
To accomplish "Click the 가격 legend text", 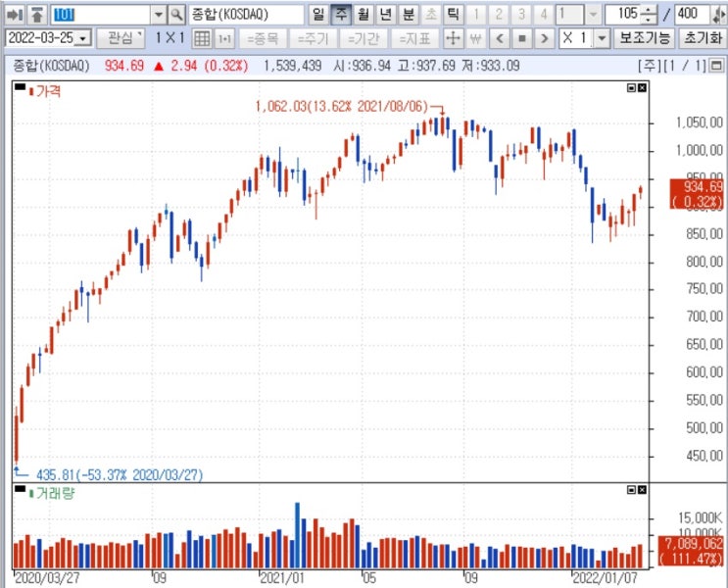I will click(x=48, y=91).
